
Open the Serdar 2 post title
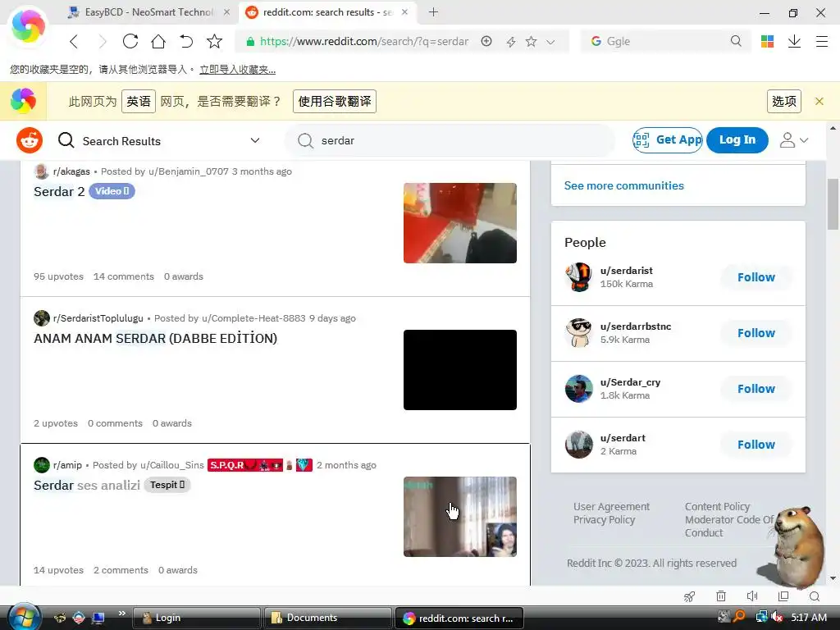[x=59, y=191]
